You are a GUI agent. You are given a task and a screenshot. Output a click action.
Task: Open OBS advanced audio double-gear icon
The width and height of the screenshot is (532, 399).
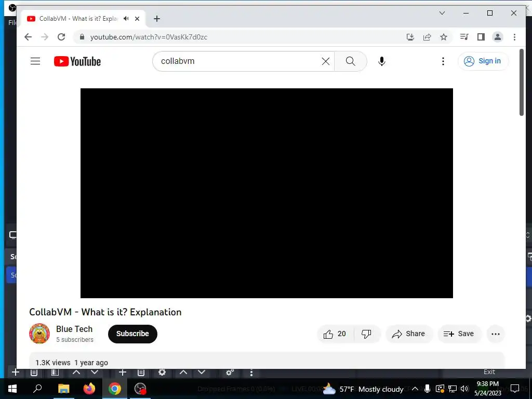230,373
